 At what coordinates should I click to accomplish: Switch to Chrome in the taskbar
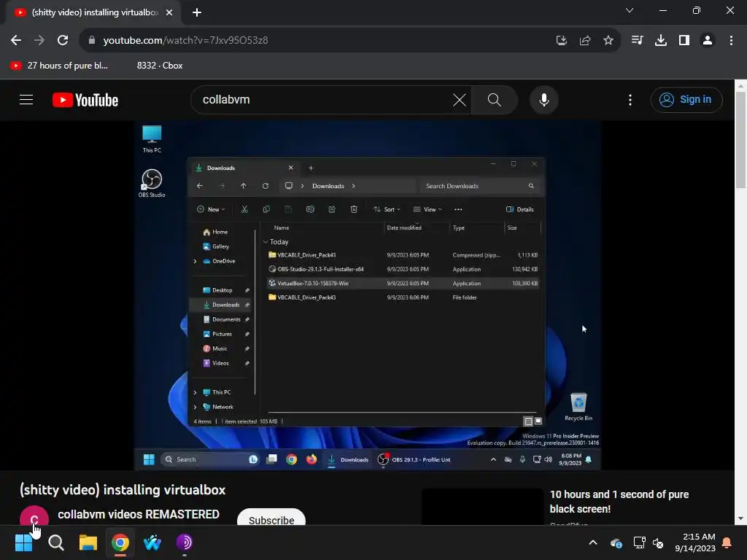[120, 542]
